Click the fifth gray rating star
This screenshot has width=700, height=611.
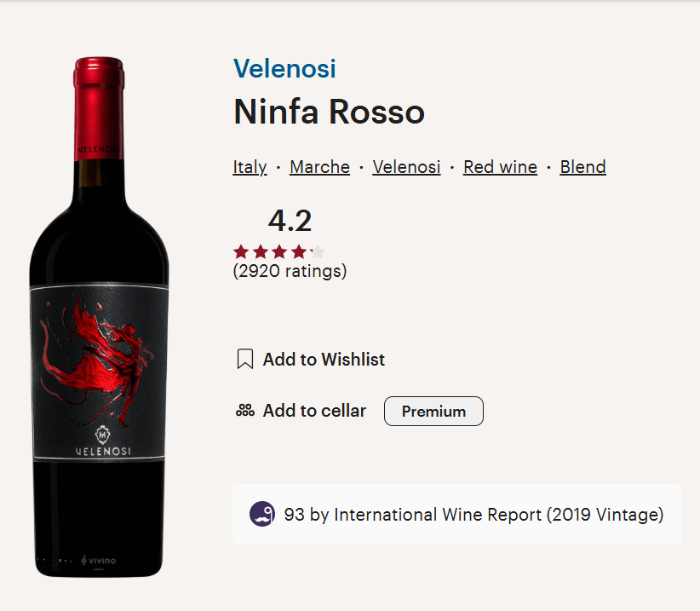[x=318, y=252]
